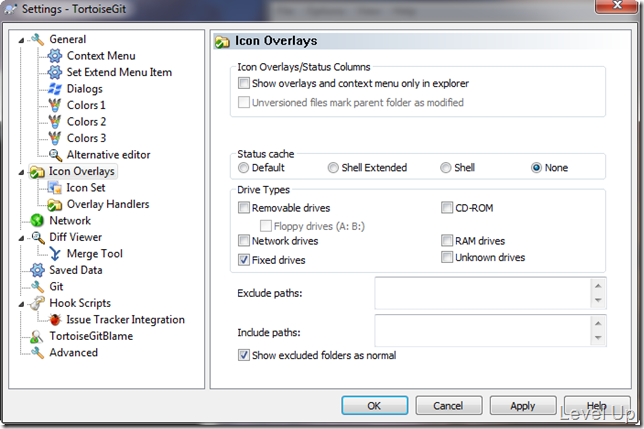Click the OK button

point(375,406)
